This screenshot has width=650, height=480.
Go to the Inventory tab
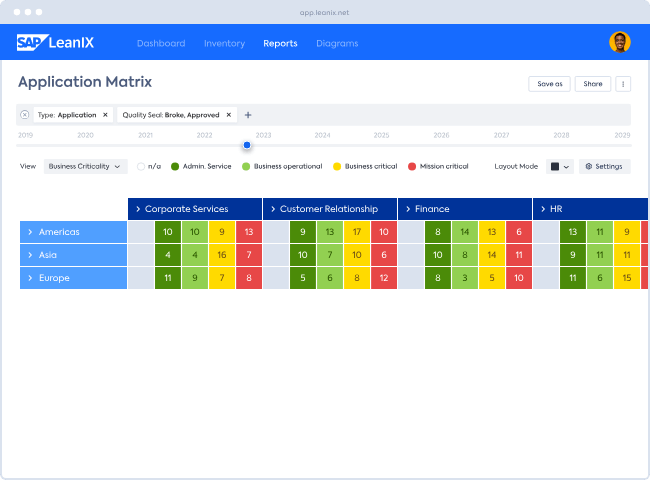(224, 43)
